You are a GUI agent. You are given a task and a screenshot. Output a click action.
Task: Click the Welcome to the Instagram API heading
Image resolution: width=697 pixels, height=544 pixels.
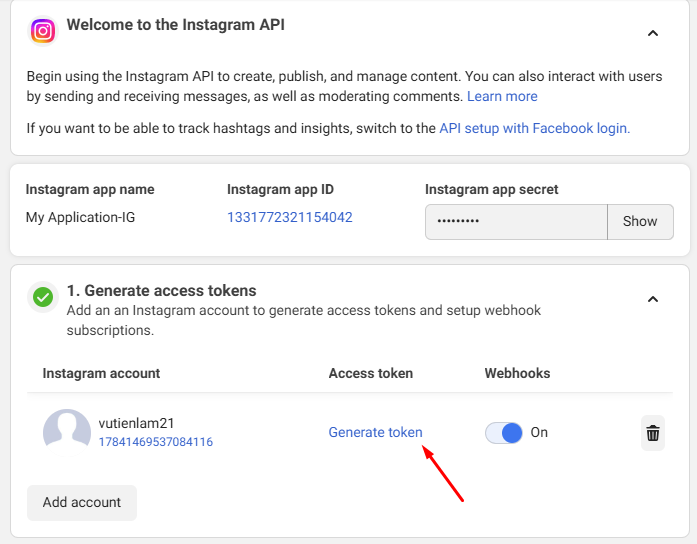[175, 25]
